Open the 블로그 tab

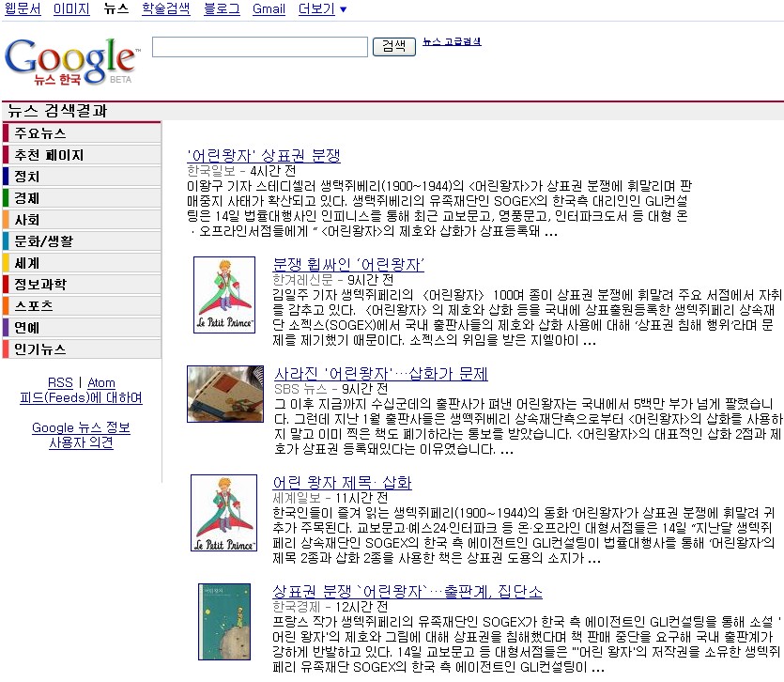222,9
